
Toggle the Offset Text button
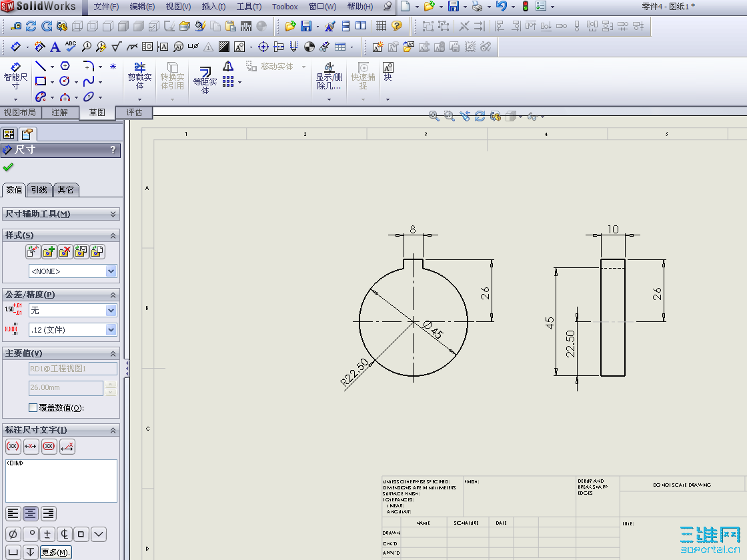[67, 446]
